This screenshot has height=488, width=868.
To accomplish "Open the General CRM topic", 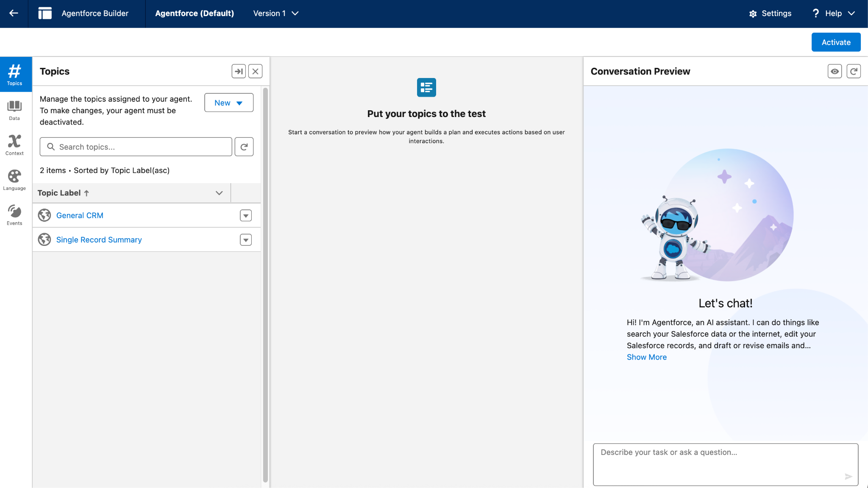I will click(x=80, y=215).
